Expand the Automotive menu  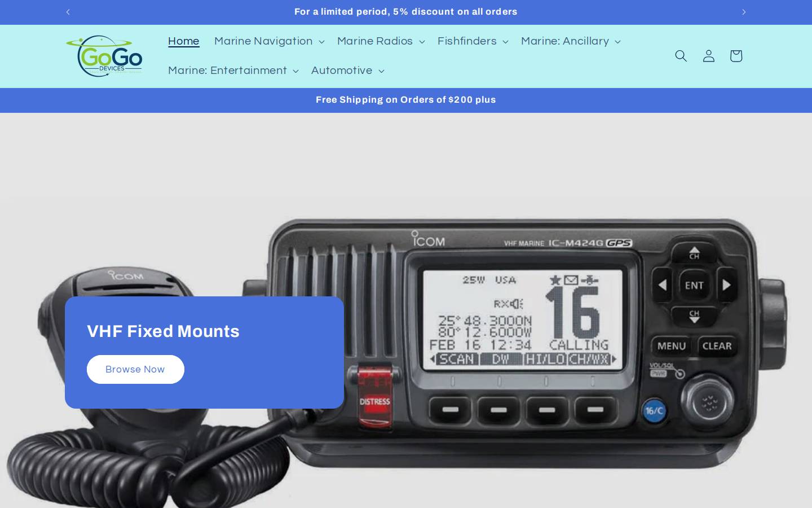(347, 71)
